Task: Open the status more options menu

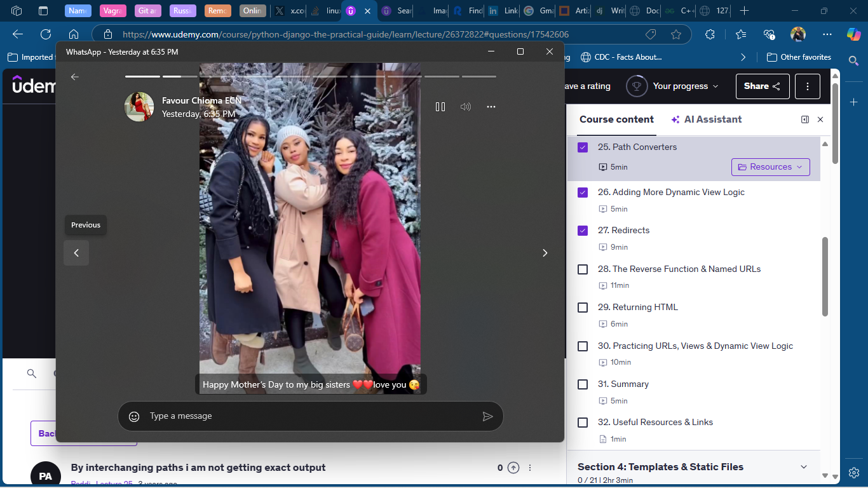Action: tap(491, 107)
